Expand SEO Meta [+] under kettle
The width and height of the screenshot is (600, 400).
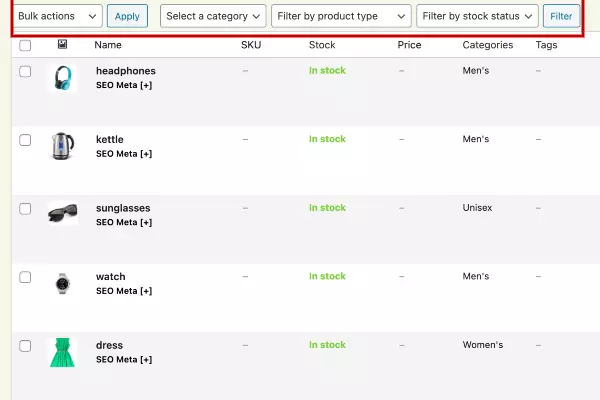coord(124,154)
